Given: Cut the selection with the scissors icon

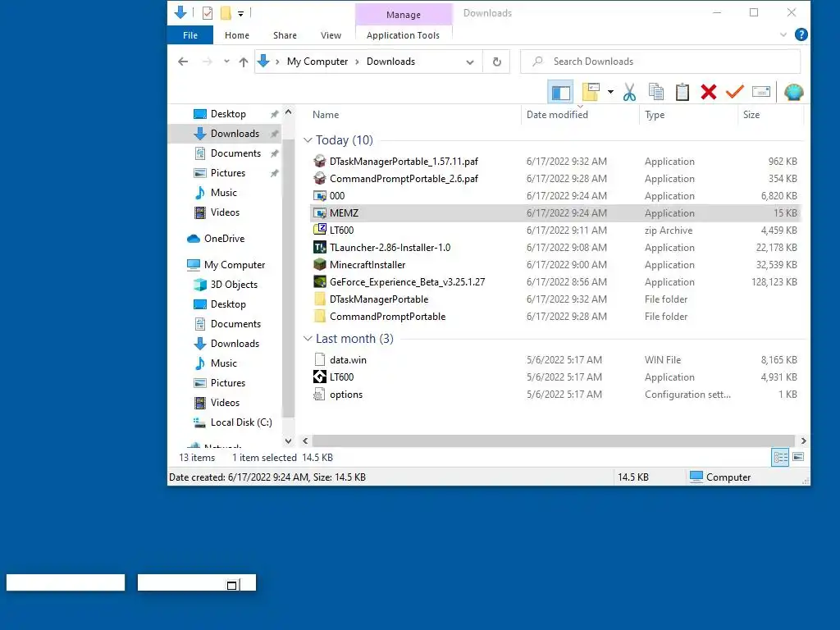Looking at the screenshot, I should pyautogui.click(x=629, y=92).
